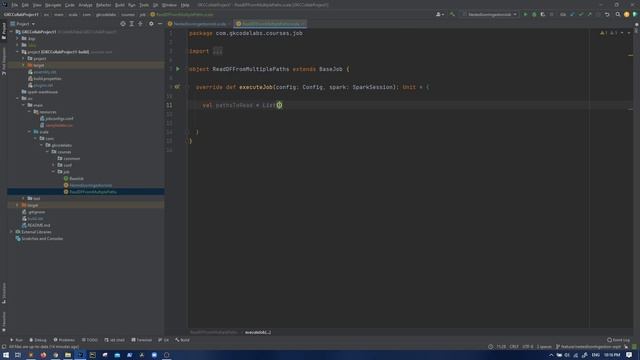Click the Git update project icon in toolbar
The height and width of the screenshot is (360, 640).
[572, 14]
